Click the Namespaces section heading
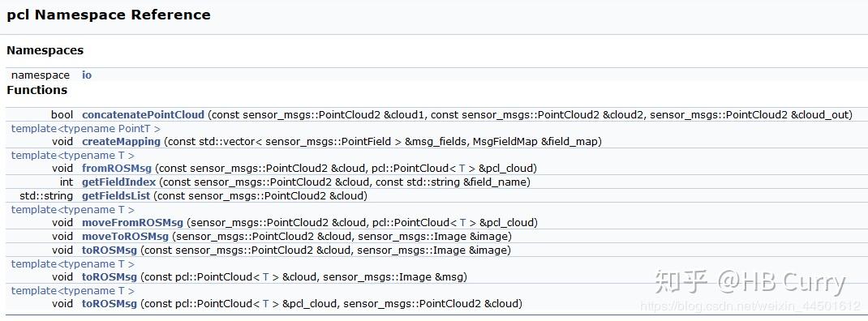Viewport: 868px width, 321px height. (45, 50)
